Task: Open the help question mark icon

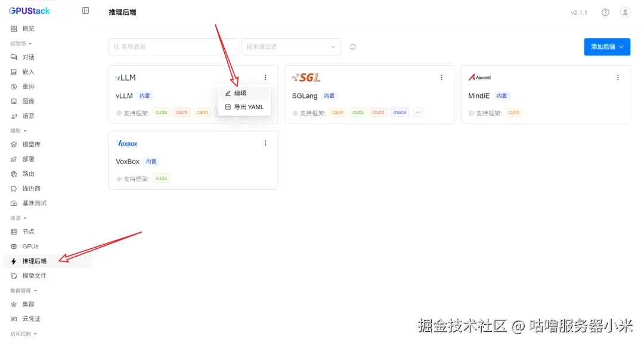Action: tap(605, 13)
